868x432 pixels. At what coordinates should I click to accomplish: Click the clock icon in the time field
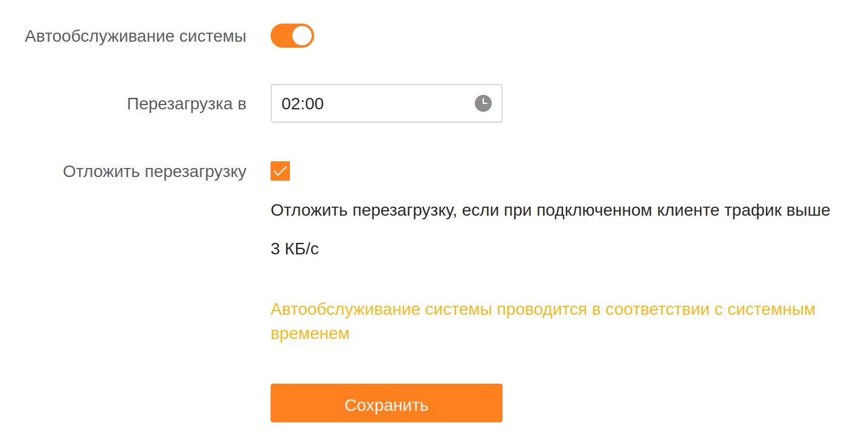(x=483, y=103)
